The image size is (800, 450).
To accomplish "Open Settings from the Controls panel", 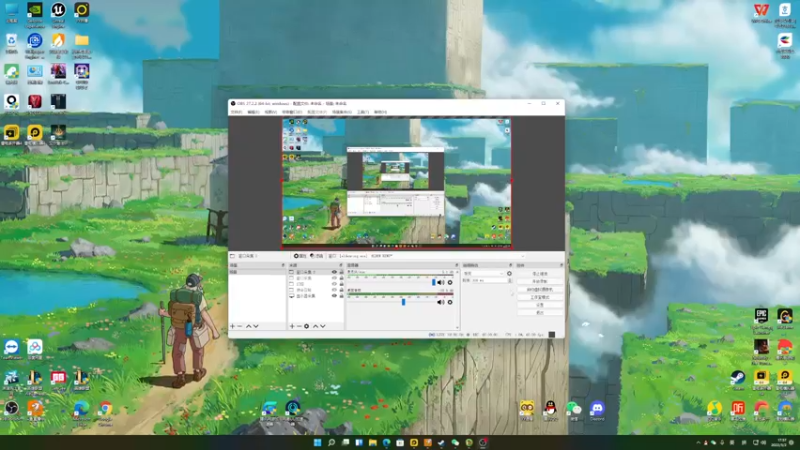I will click(540, 305).
